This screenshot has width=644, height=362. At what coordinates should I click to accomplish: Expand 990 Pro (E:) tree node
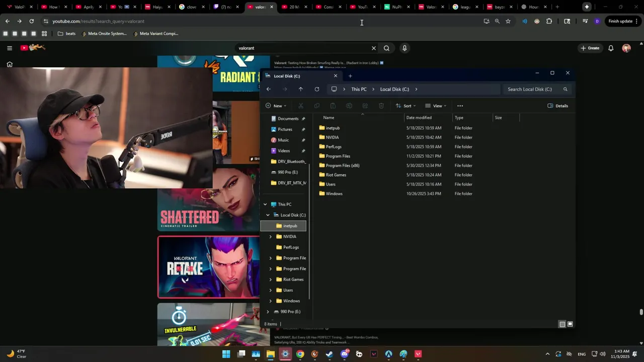(268, 312)
